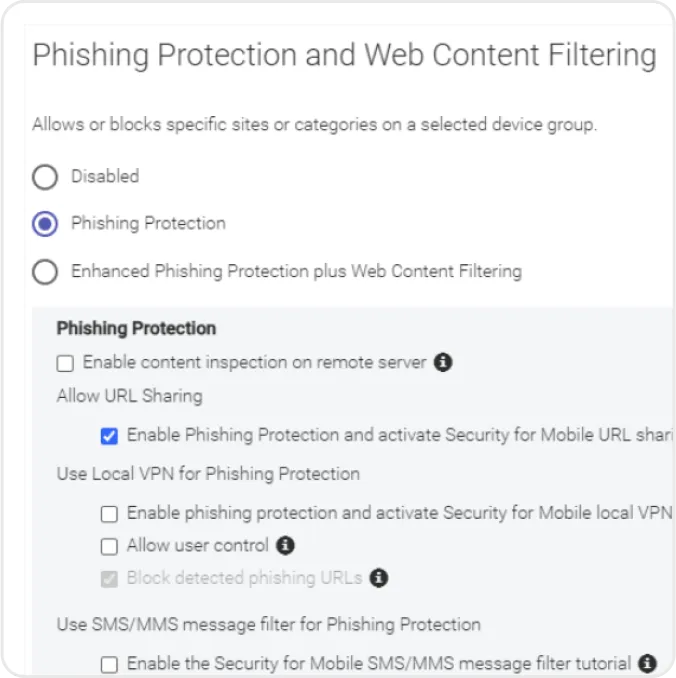
Task: Enable the SMS/MMS message filter tutorial checkbox
Action: (109, 664)
